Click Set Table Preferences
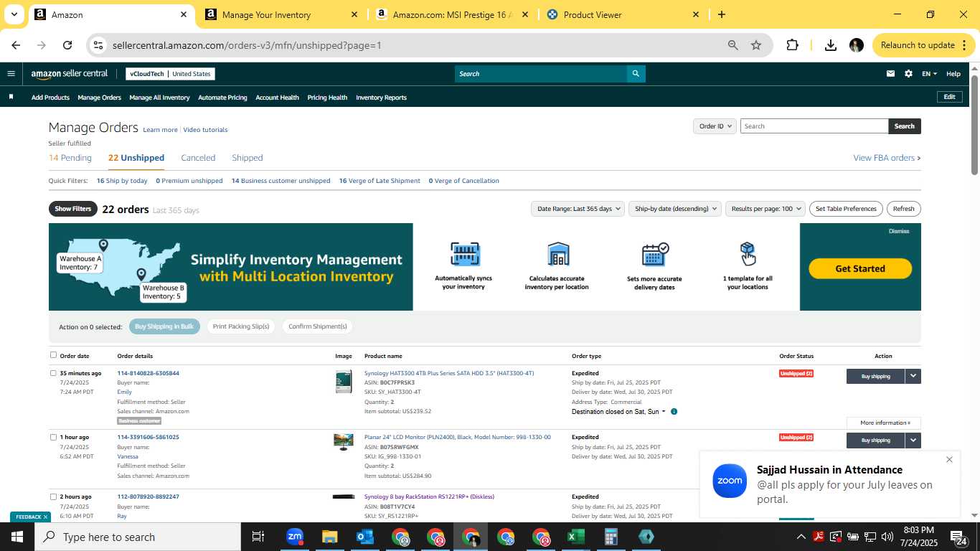The width and height of the screenshot is (980, 551). tap(846, 209)
